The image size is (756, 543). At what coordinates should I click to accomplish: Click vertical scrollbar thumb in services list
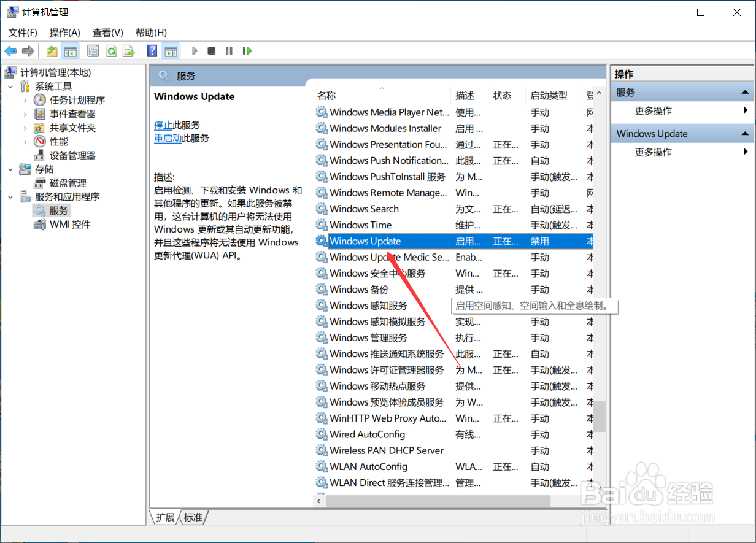coord(600,417)
